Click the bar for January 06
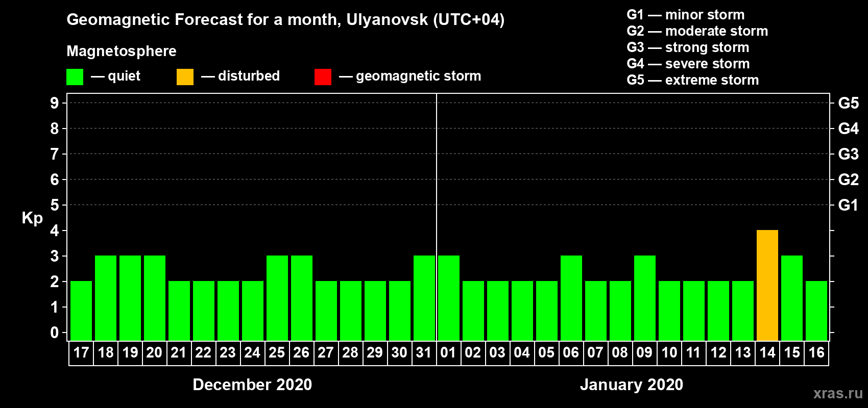 [571, 298]
